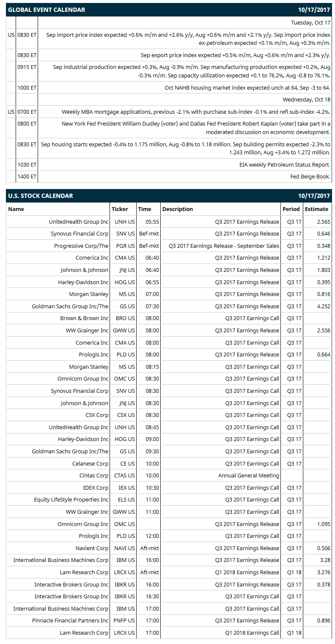Click 'Q3 2017 Earnings Release - September Sales' description
Image resolution: width=335 pixels, height=644 pixels.
pyautogui.click(x=224, y=246)
